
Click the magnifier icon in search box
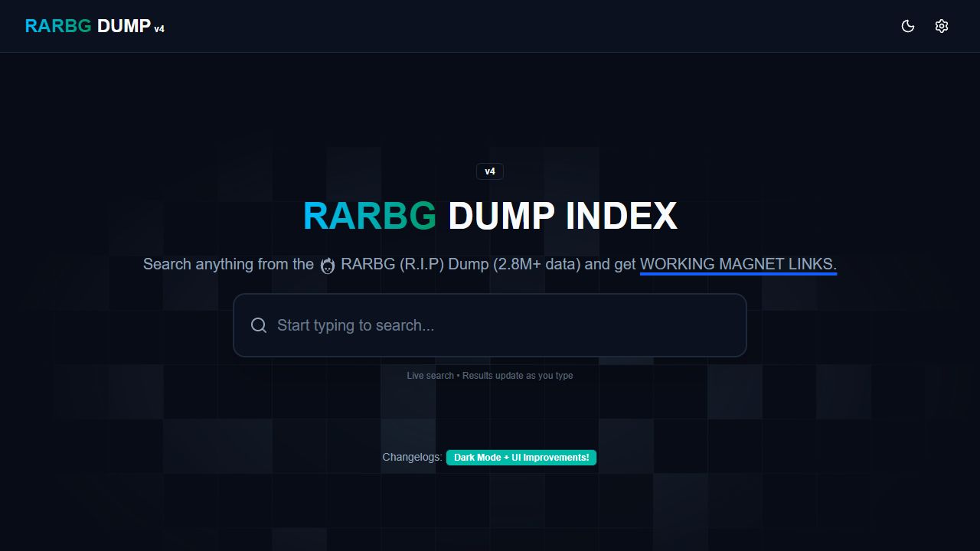click(259, 325)
